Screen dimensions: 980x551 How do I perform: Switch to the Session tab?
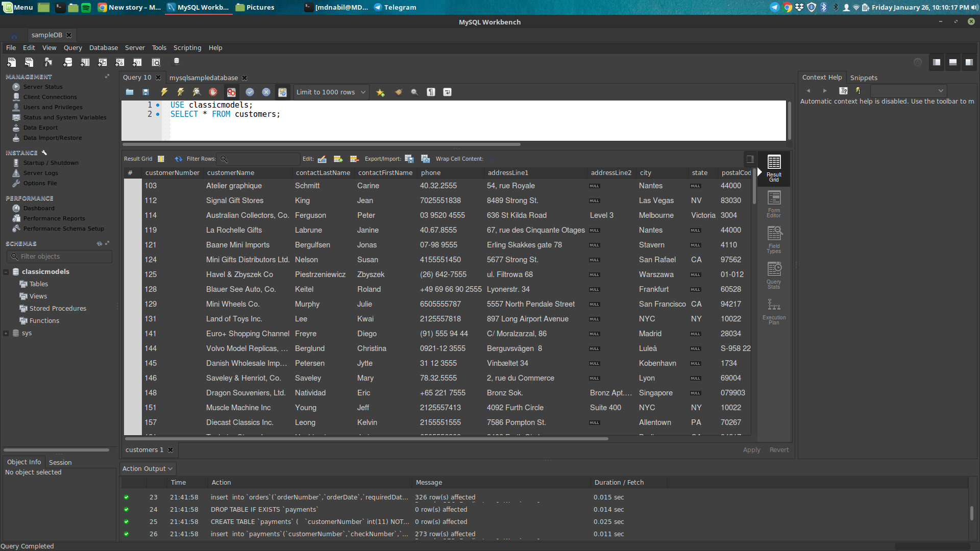(x=60, y=463)
